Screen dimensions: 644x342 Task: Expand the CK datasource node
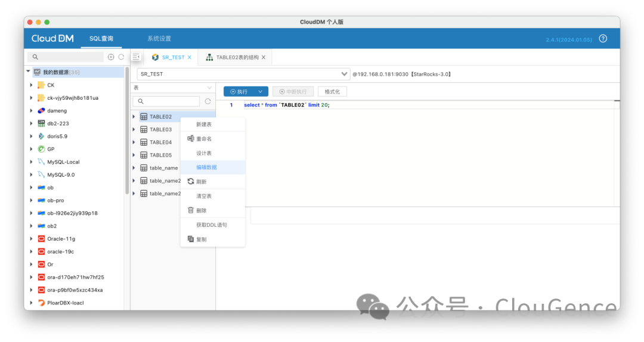coord(31,85)
